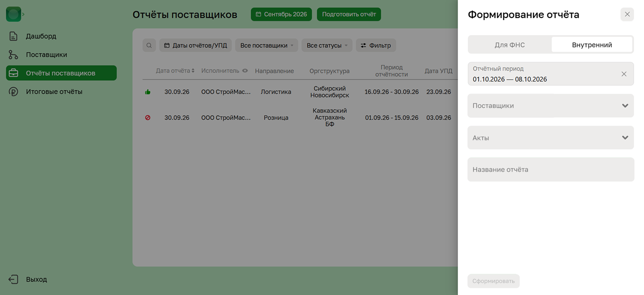Viewport: 644px width, 295px height.
Task: Click the УПД date 03.09.26
Action: coord(438,118)
